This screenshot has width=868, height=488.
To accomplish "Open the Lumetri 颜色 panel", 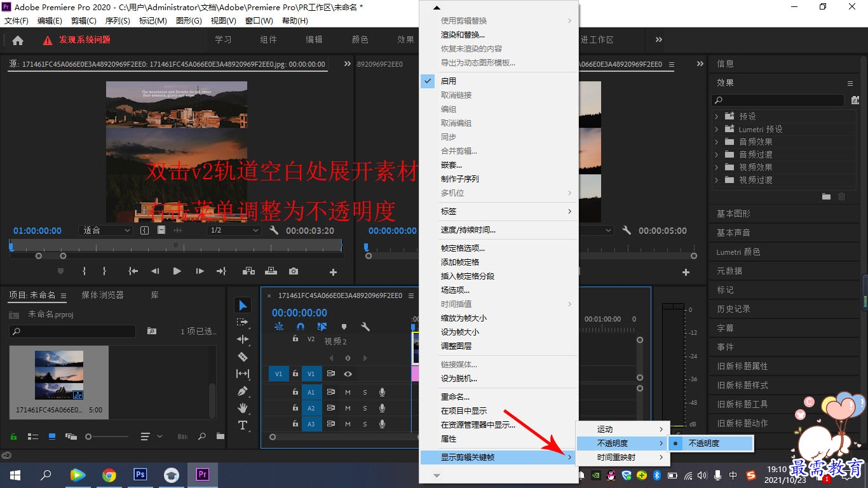I will tap(738, 252).
